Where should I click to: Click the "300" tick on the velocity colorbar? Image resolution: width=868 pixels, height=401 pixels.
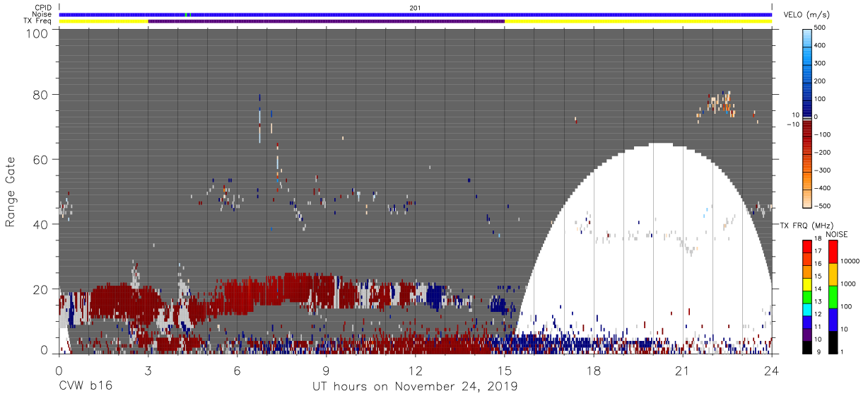pyautogui.click(x=820, y=63)
